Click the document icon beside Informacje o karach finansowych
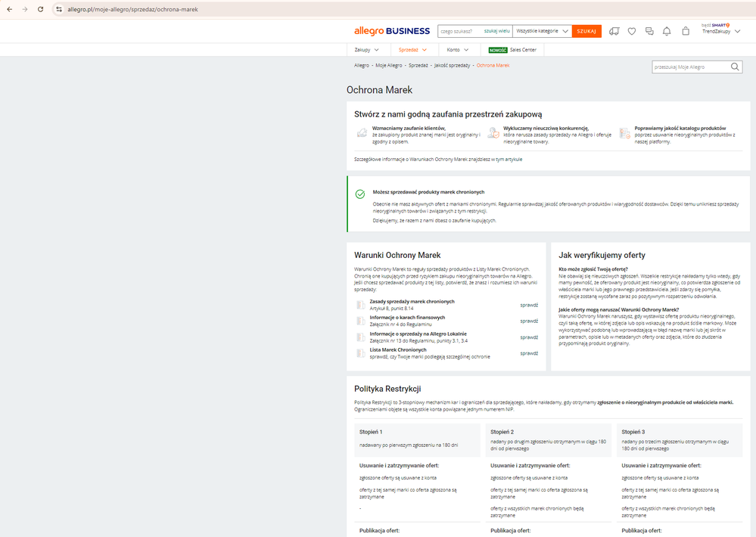Image resolution: width=756 pixels, height=537 pixels. tap(361, 321)
